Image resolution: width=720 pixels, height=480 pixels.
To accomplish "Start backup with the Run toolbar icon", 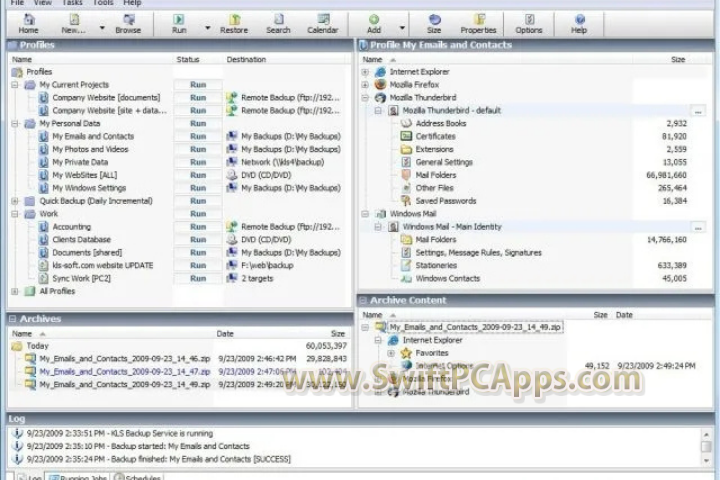I will [179, 24].
